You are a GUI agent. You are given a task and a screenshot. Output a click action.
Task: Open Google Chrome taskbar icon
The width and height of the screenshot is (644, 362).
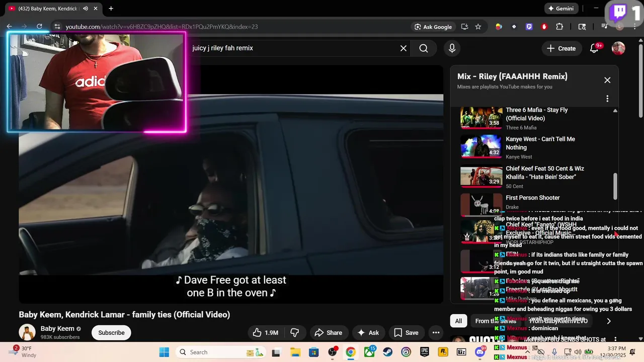351,352
